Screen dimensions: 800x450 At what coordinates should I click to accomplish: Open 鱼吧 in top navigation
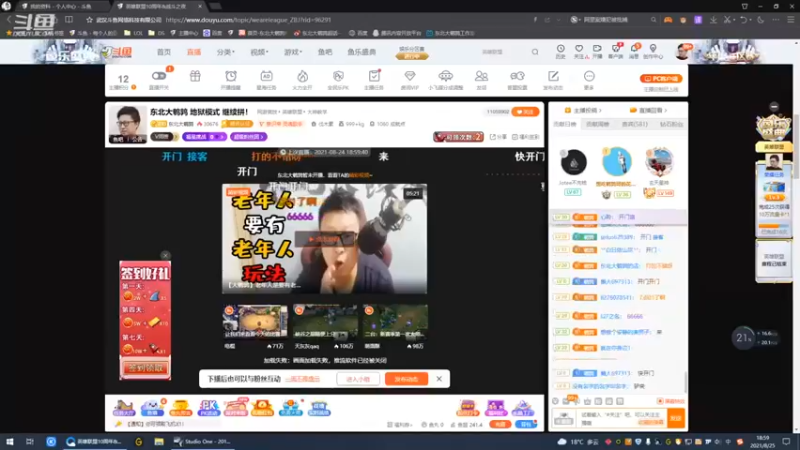tap(325, 52)
